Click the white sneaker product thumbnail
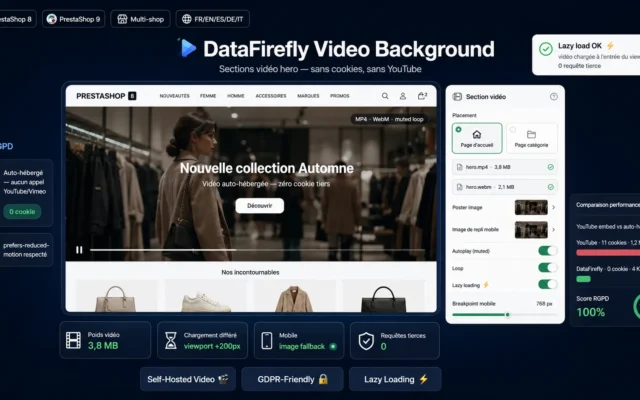This screenshot has width=640, height=400. coord(206,297)
